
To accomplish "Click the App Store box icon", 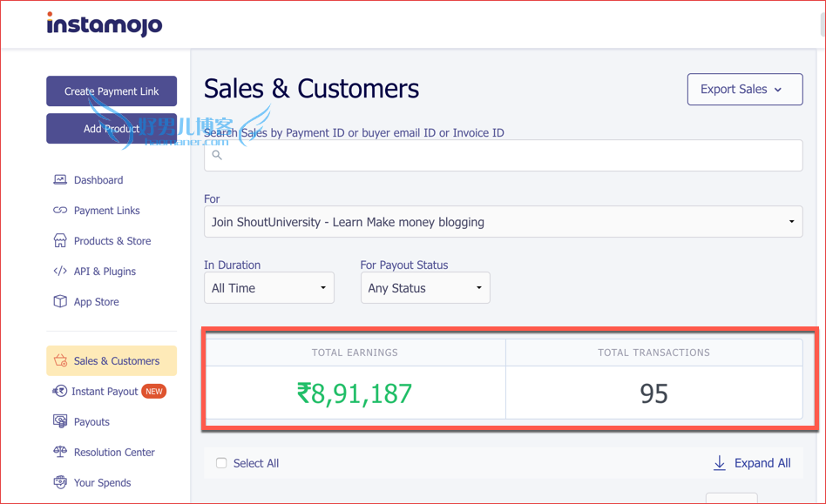I will 60,301.
